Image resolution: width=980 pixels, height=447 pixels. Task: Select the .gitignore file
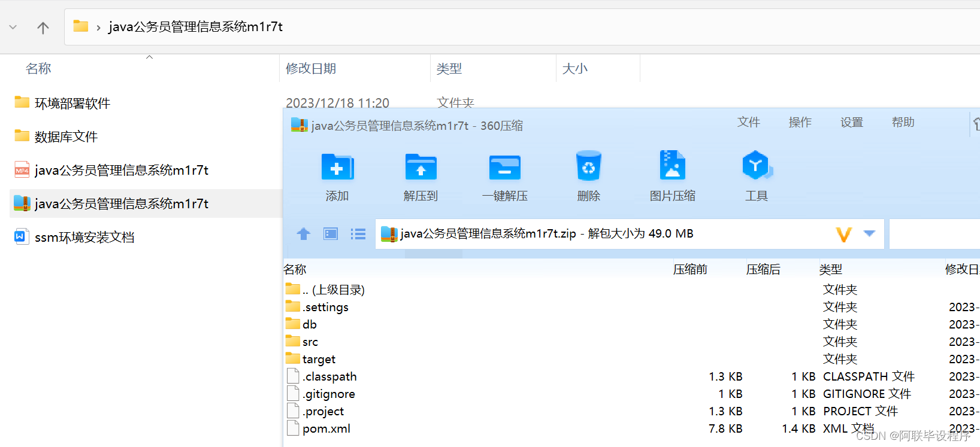pyautogui.click(x=329, y=394)
